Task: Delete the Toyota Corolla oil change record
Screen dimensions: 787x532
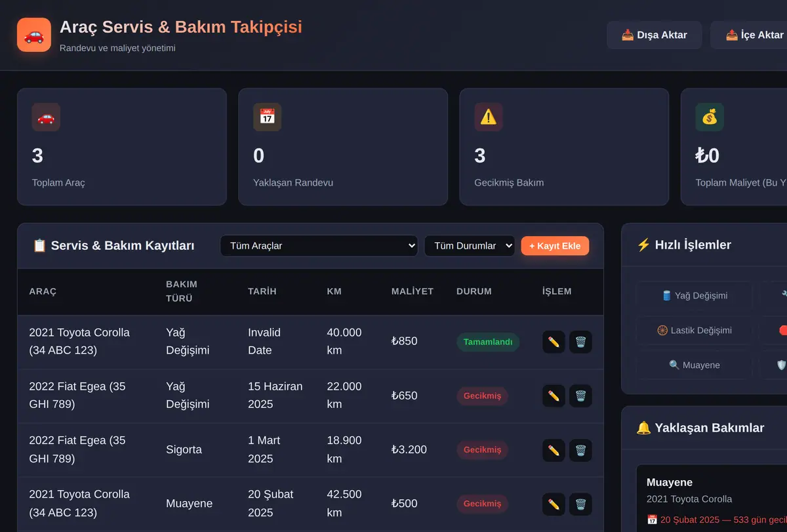Action: (580, 342)
